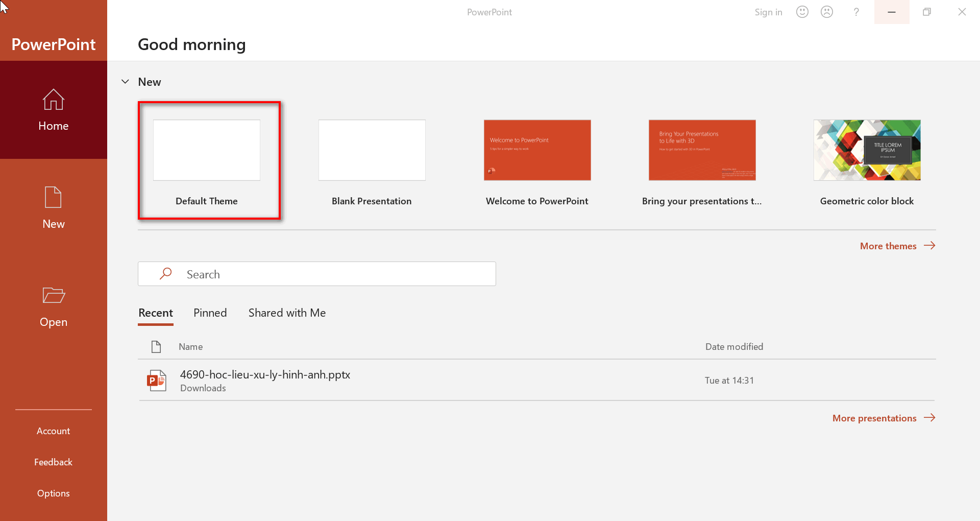Open the More themes link
Image resolution: width=980 pixels, height=521 pixels.
pyautogui.click(x=888, y=246)
